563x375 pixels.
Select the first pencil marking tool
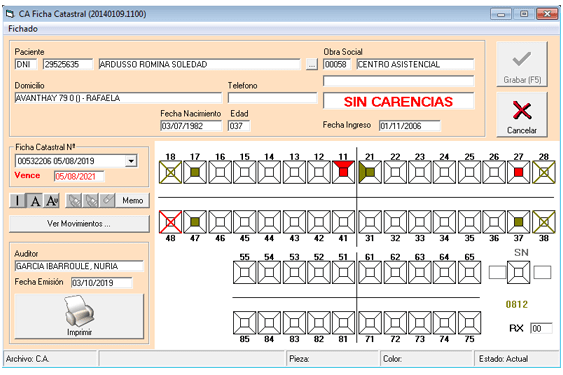click(x=74, y=200)
